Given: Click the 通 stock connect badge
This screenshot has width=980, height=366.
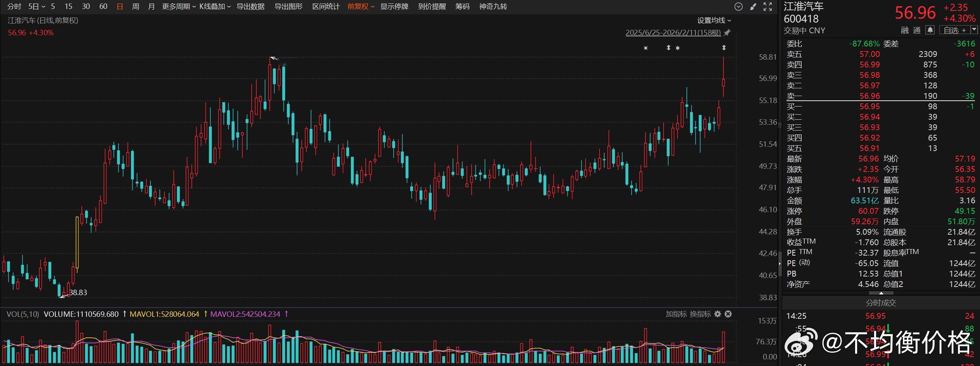Looking at the screenshot, I should (917, 30).
